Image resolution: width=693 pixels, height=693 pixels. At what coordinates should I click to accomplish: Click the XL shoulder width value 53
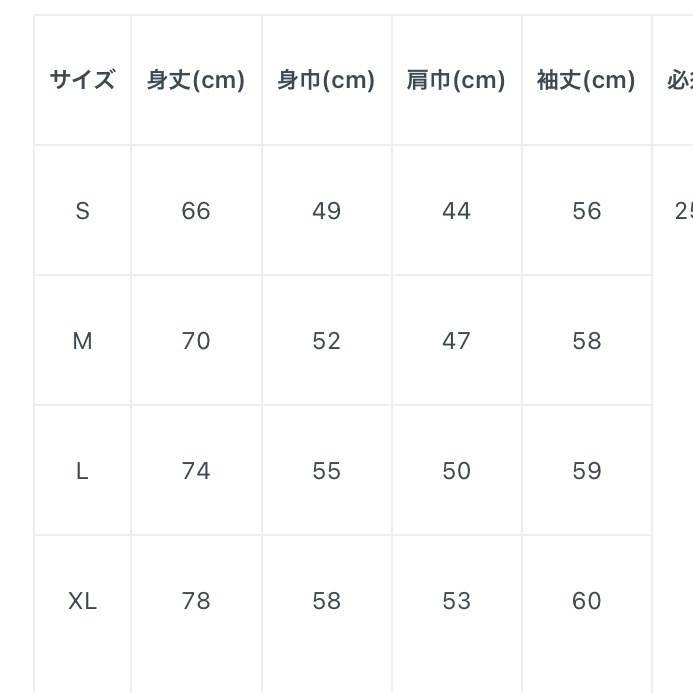point(456,601)
